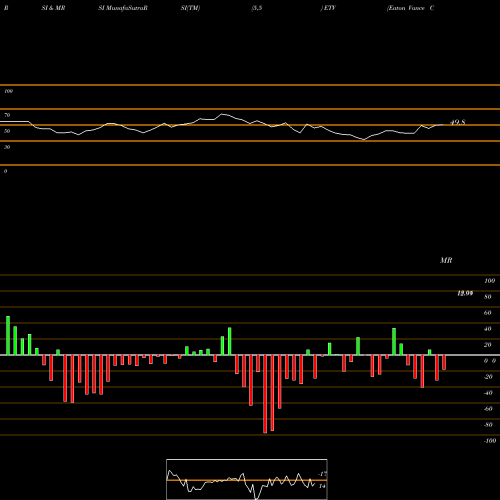Screen dimensions: 500x500
Task: Click the 40 label on MR axis
Action: 488,329
